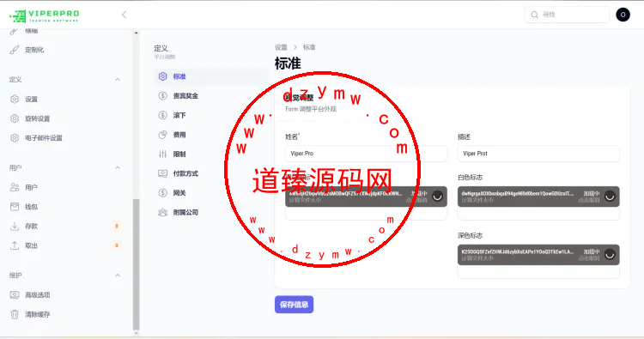Click the 取出 count badge

tap(117, 245)
